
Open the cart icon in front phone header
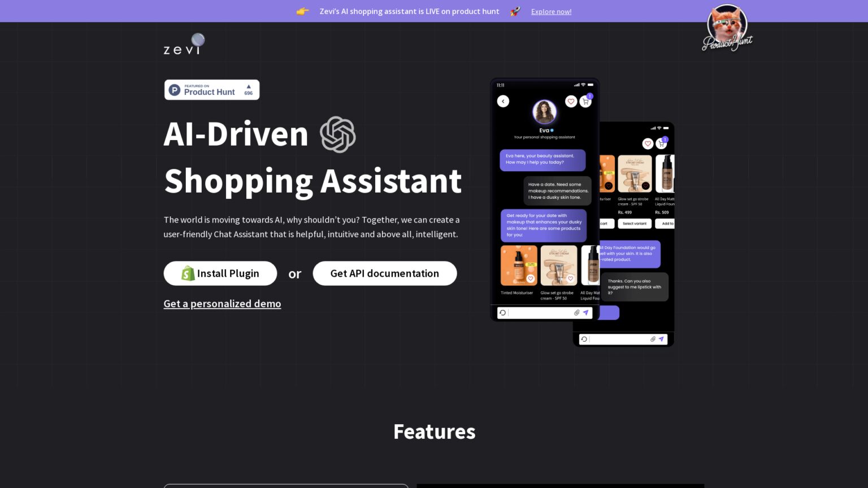585,102
